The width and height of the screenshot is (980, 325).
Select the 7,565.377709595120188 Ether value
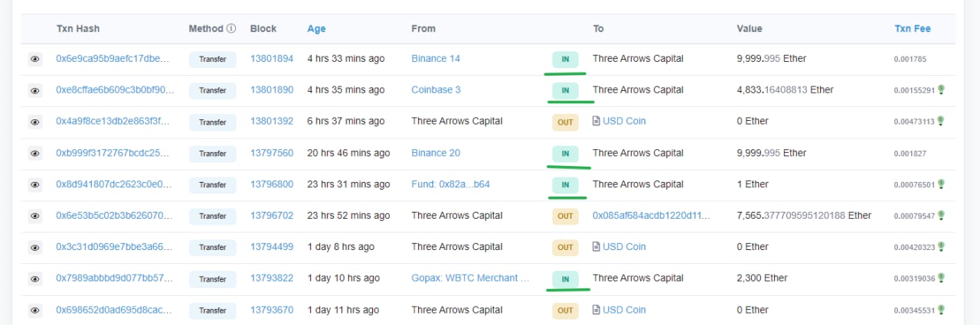tap(804, 216)
